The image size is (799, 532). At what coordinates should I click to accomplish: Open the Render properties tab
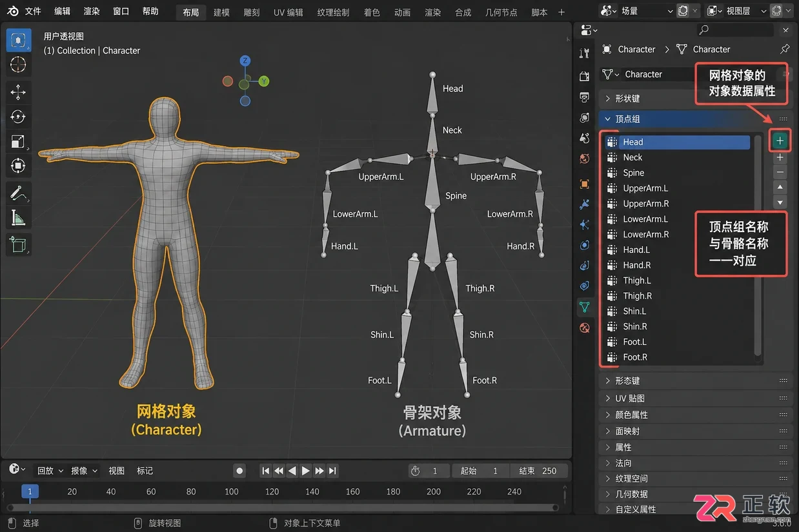coord(585,76)
